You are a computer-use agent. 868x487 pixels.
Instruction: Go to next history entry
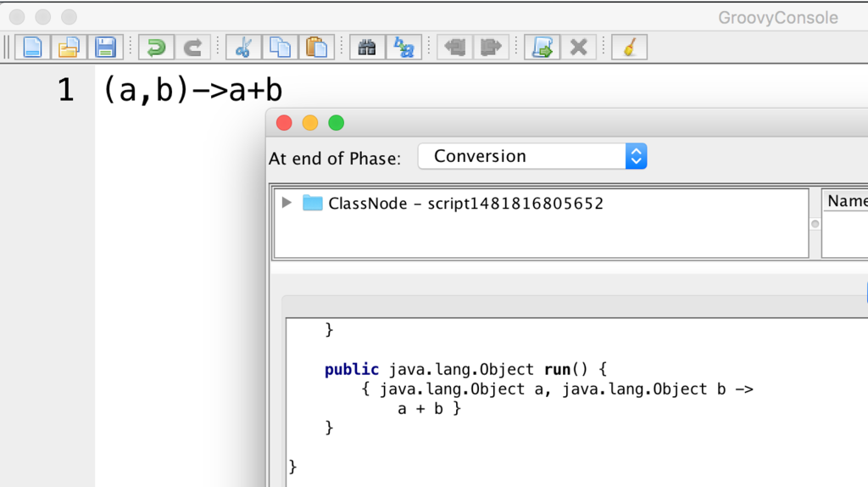pyautogui.click(x=491, y=48)
